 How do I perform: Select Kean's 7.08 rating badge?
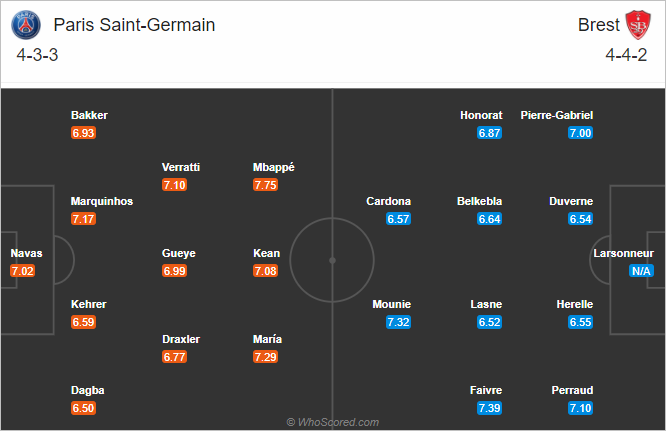[265, 271]
